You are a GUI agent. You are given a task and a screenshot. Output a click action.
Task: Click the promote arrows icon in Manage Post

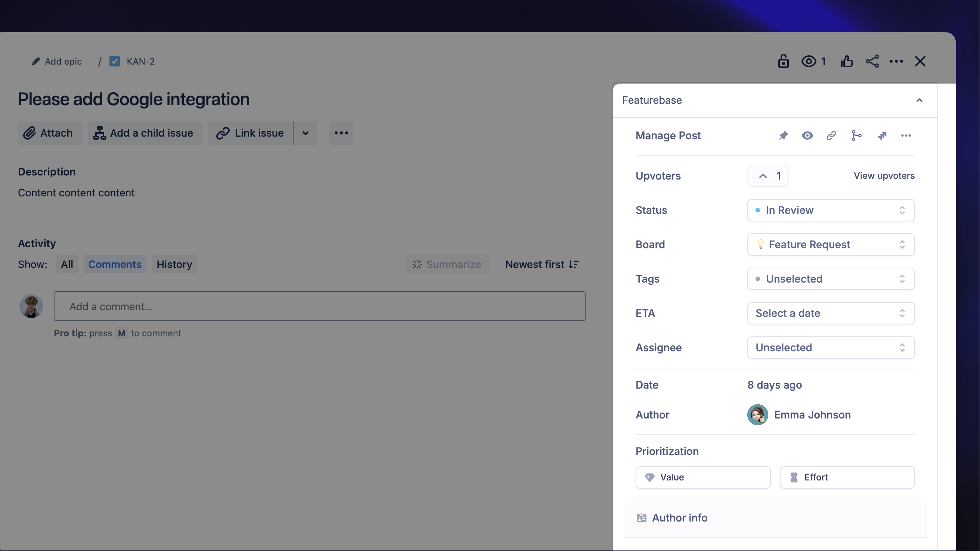[882, 136]
